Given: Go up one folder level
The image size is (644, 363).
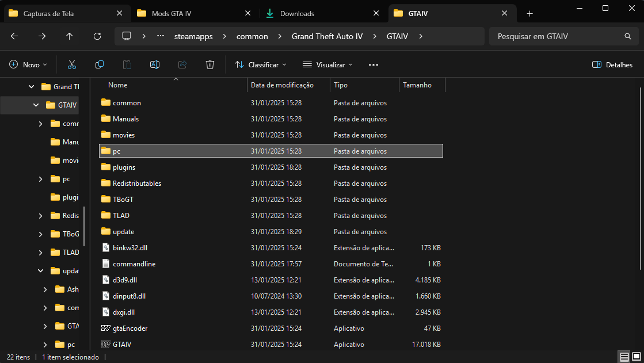Looking at the screenshot, I should coord(70,36).
